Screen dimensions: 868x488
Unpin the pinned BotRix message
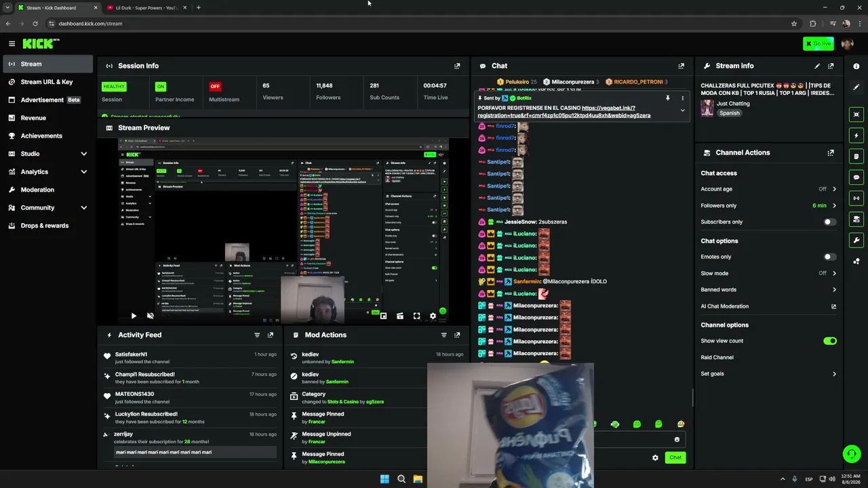coord(667,98)
